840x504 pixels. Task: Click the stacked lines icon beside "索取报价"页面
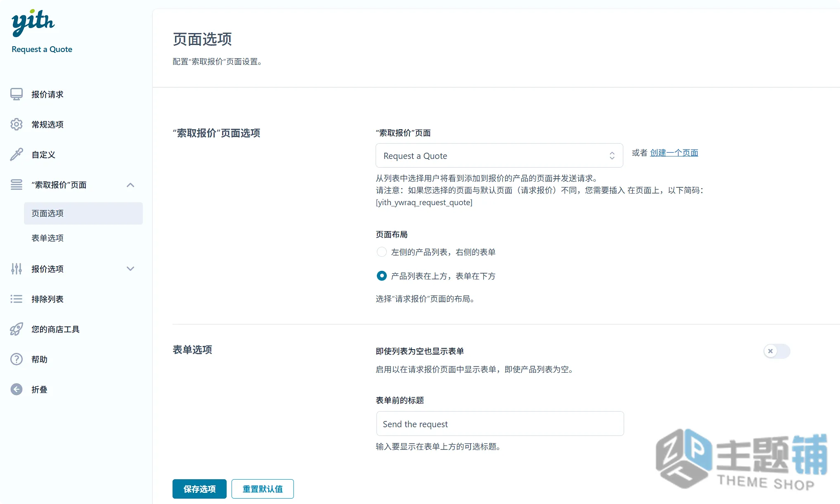click(x=17, y=185)
